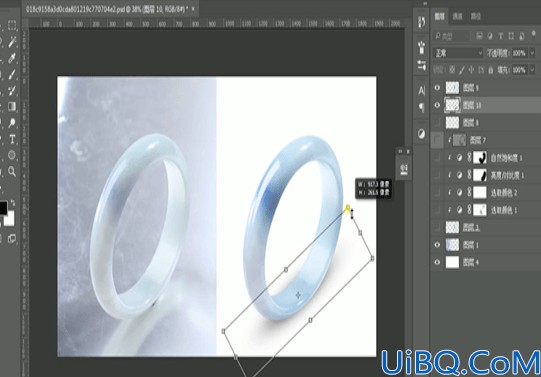Close the PSD document tab
541x377 pixels.
coord(193,9)
